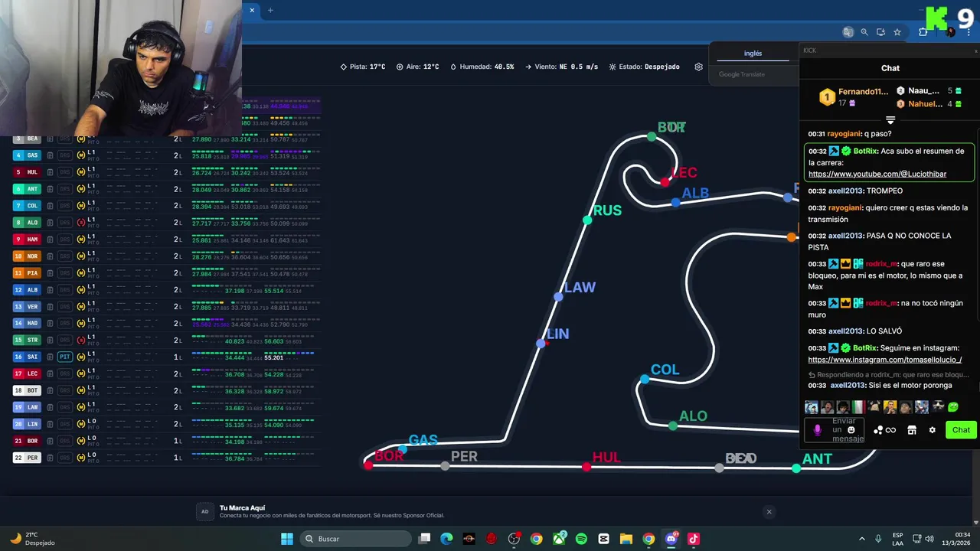Select the ANT driver badge in timing table
The image size is (980, 551).
tap(27, 189)
